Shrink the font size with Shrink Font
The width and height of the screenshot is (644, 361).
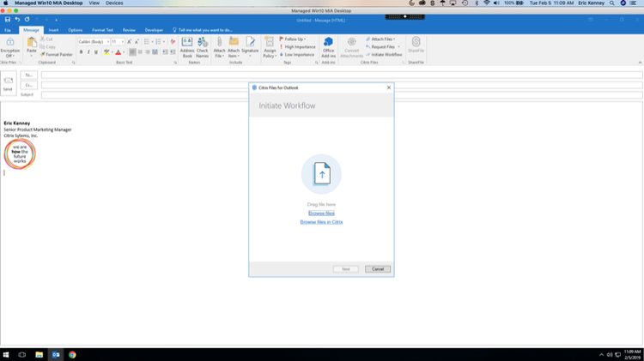pyautogui.click(x=137, y=41)
